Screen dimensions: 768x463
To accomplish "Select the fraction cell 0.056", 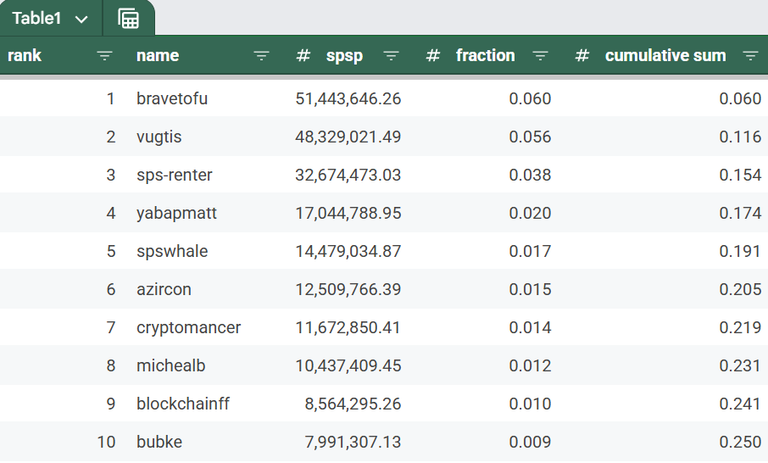I will (530, 137).
